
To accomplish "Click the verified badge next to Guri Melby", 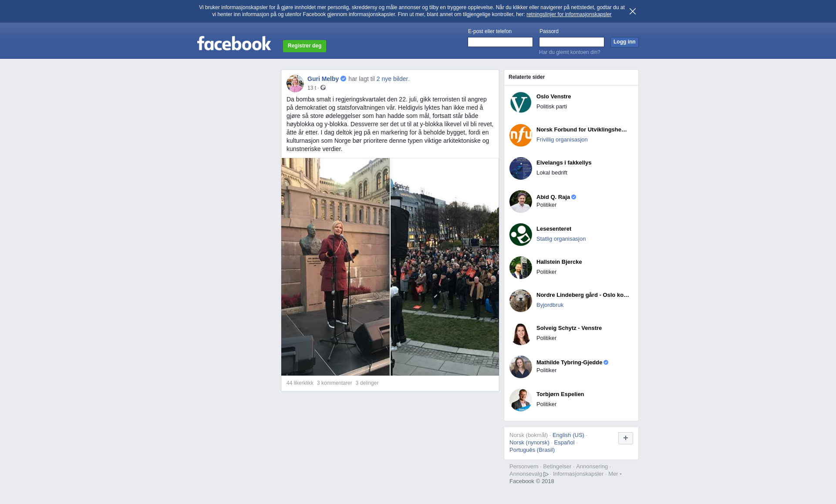I will pyautogui.click(x=343, y=79).
